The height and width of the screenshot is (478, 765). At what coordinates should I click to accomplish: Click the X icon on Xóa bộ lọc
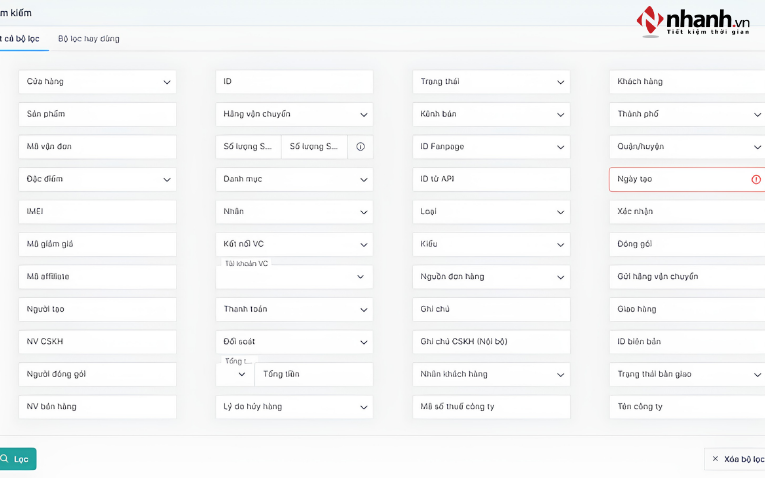715,458
